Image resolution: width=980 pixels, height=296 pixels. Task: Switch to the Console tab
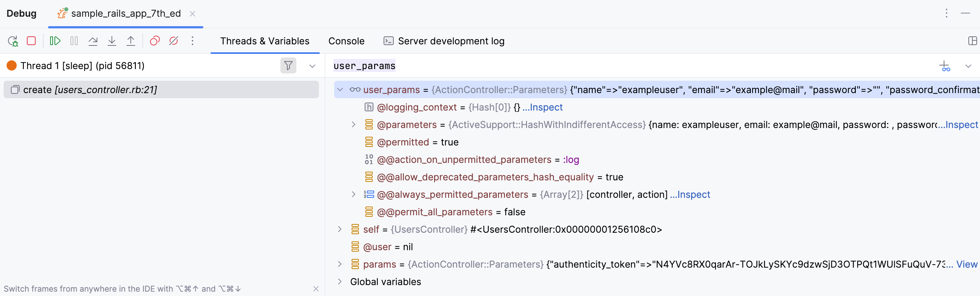coord(346,41)
